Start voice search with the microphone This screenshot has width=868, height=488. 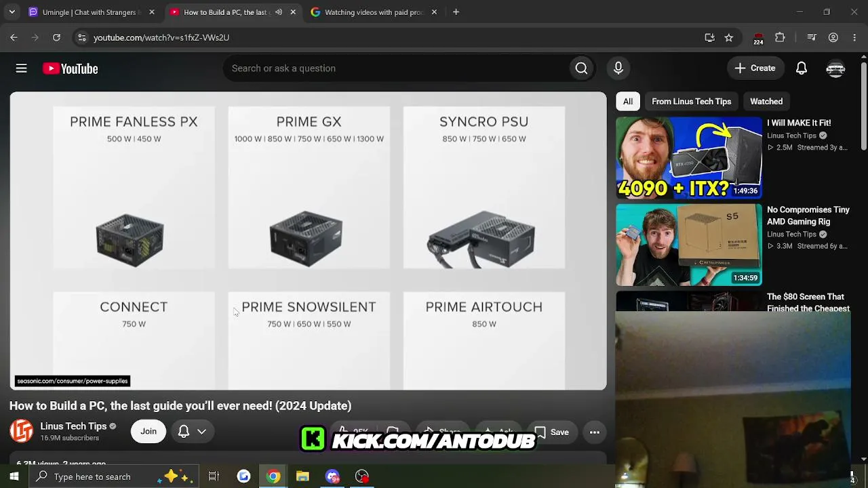click(x=618, y=68)
